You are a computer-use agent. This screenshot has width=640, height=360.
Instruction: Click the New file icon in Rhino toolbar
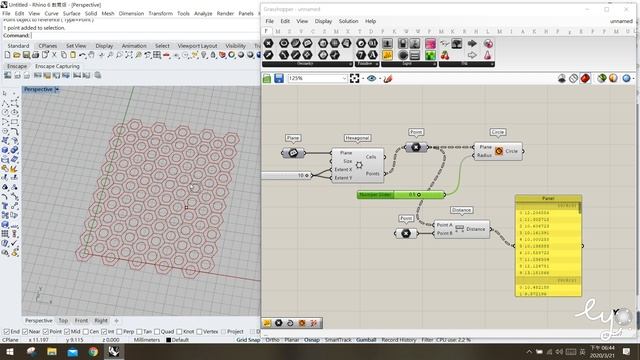click(x=7, y=55)
